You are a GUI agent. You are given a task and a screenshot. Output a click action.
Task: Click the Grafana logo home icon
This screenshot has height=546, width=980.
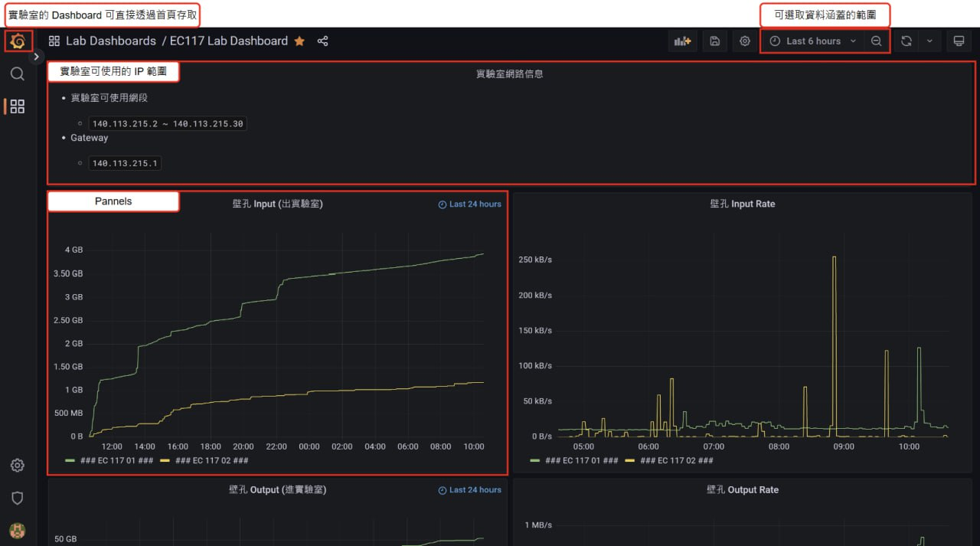pyautogui.click(x=18, y=41)
